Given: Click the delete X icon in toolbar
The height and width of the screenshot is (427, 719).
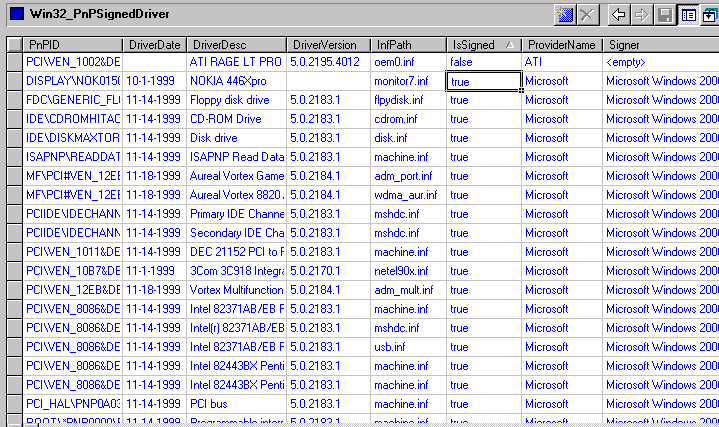Looking at the screenshot, I should pyautogui.click(x=588, y=15).
